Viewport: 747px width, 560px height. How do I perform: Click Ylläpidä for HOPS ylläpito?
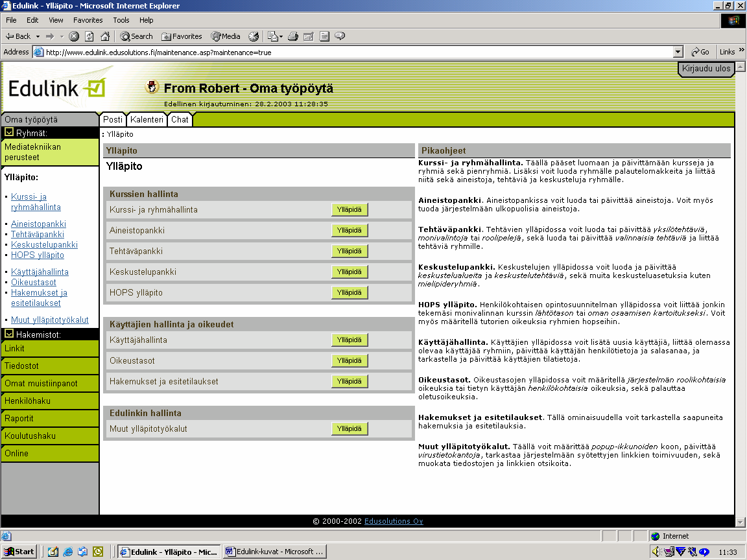pyautogui.click(x=350, y=292)
